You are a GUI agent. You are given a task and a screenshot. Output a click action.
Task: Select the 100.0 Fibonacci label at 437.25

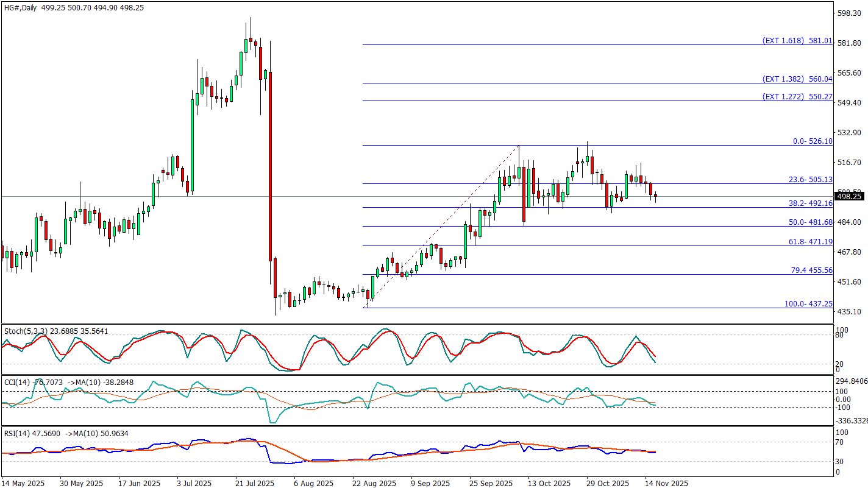point(809,303)
